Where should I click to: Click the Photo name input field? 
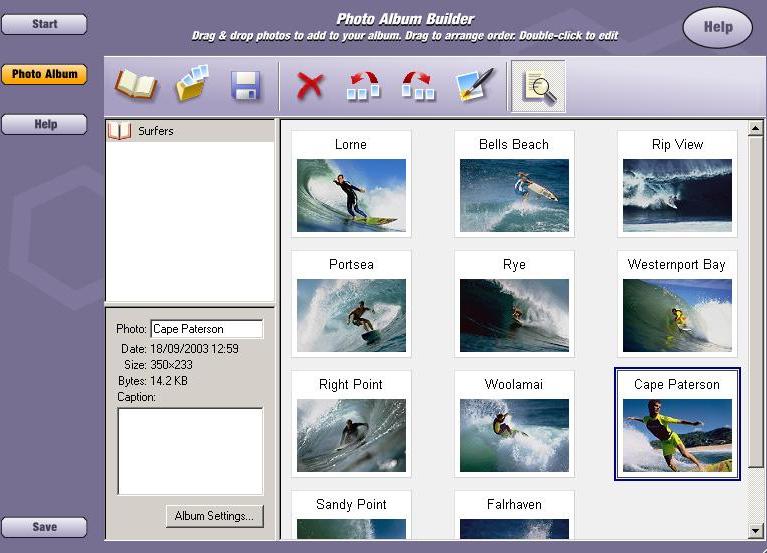tap(206, 329)
